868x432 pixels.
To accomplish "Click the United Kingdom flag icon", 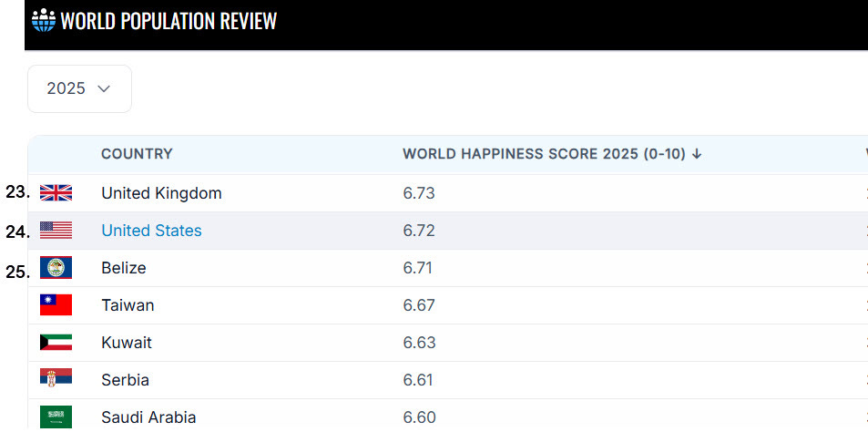I will pos(56,192).
